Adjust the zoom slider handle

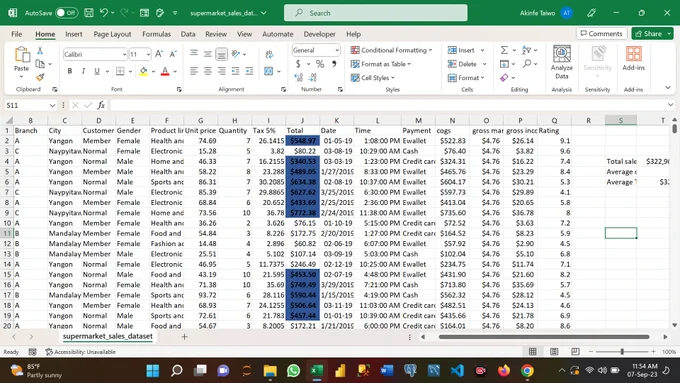click(622, 351)
